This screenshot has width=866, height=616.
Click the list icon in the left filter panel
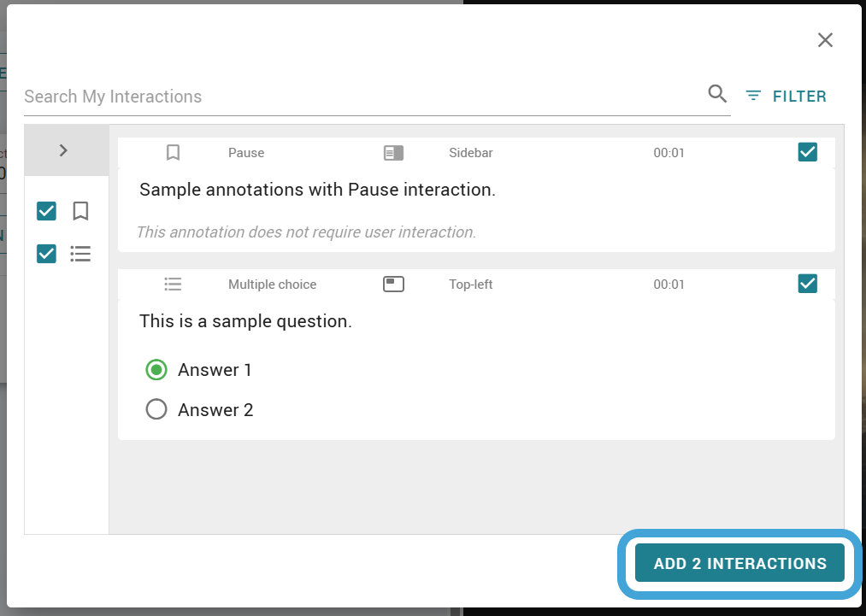click(x=80, y=254)
